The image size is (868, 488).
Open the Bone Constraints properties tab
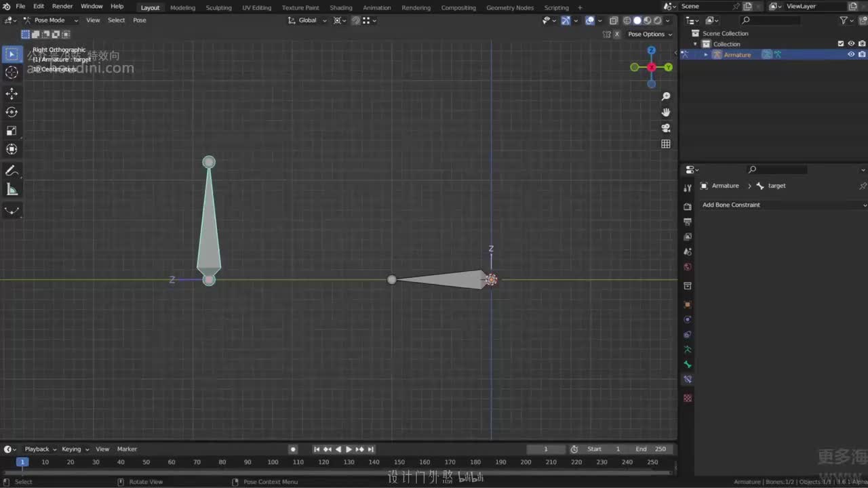point(688,380)
